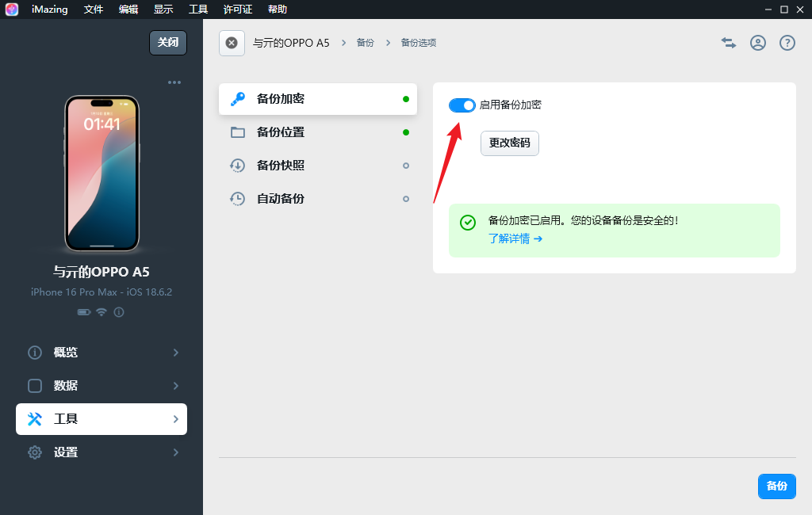Open the 文件 menu
Image resolution: width=812 pixels, height=515 pixels.
94,10
